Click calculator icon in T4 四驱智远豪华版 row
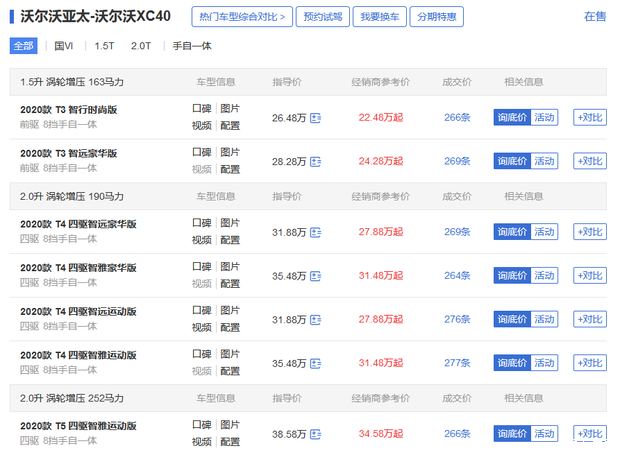This screenshot has height=455, width=620. pyautogui.click(x=315, y=232)
